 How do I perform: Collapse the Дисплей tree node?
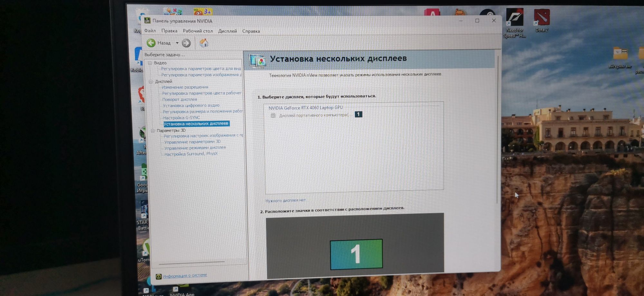click(x=150, y=82)
